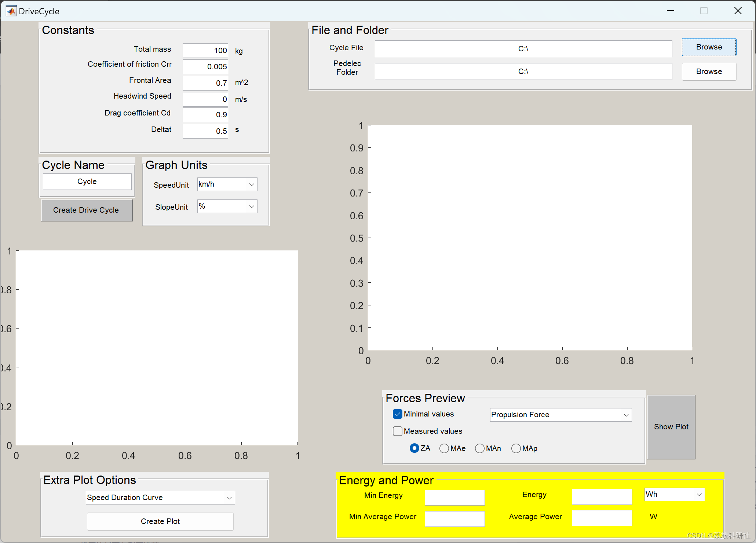The image size is (756, 543).
Task: Select the MAn radio button
Action: 480,448
